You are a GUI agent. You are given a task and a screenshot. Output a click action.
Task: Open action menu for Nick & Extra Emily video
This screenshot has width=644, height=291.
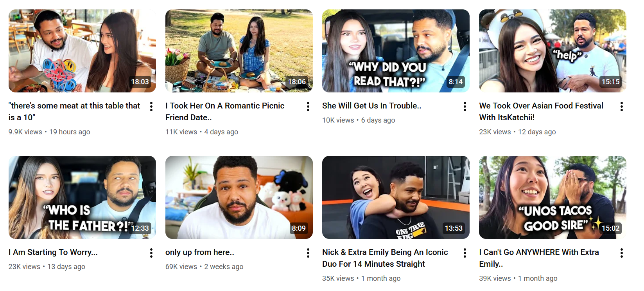click(x=465, y=253)
